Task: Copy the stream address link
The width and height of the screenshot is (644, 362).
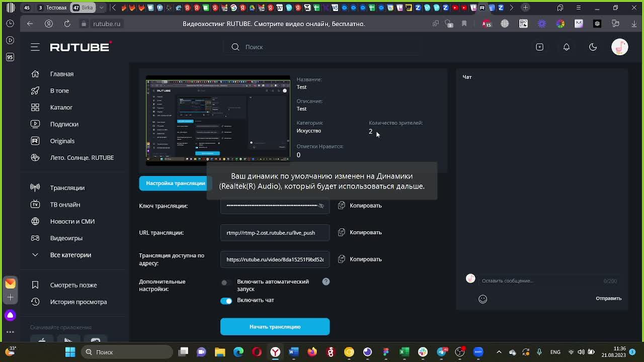Action: pos(360,259)
